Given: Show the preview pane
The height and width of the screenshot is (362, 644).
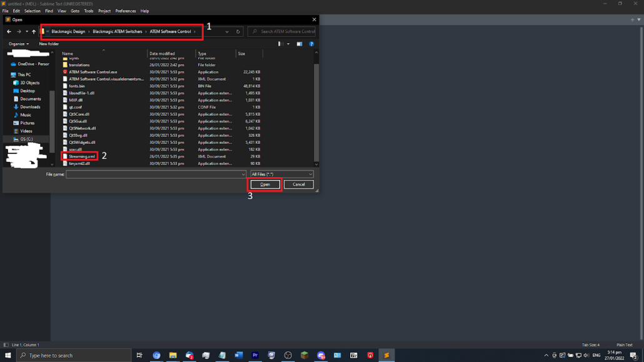Looking at the screenshot, I should (x=299, y=44).
